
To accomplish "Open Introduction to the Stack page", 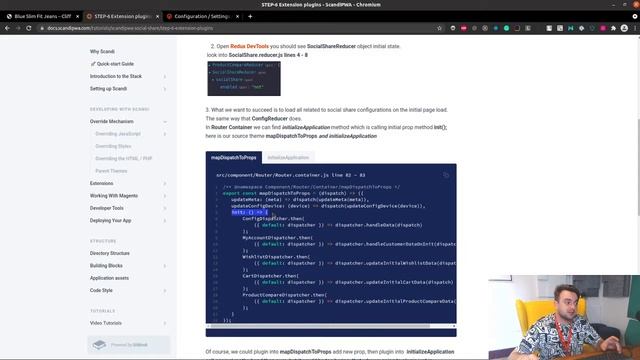I will click(x=116, y=76).
